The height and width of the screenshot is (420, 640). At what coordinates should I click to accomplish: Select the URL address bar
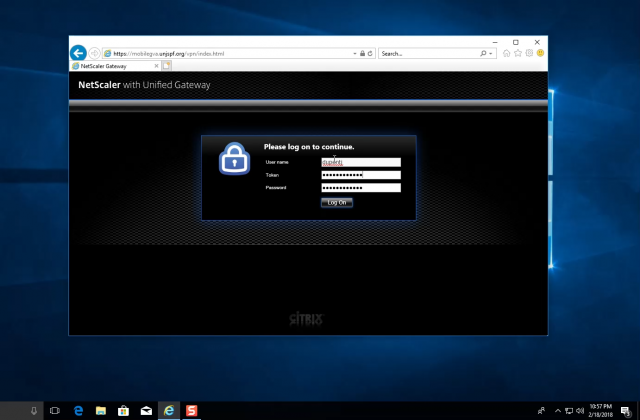click(229, 53)
